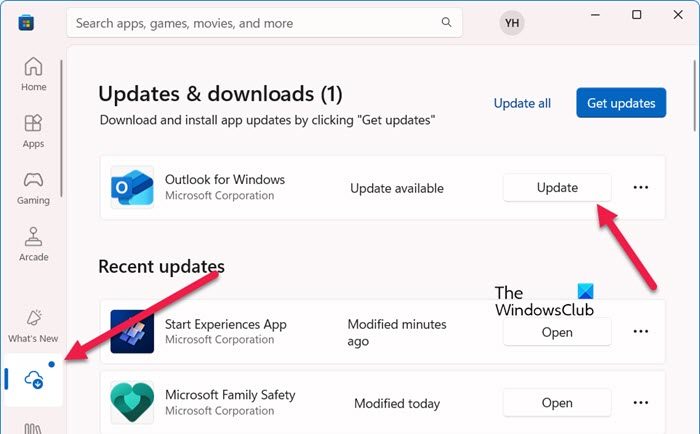
Task: Go to Home in the sidebar
Action: click(33, 74)
